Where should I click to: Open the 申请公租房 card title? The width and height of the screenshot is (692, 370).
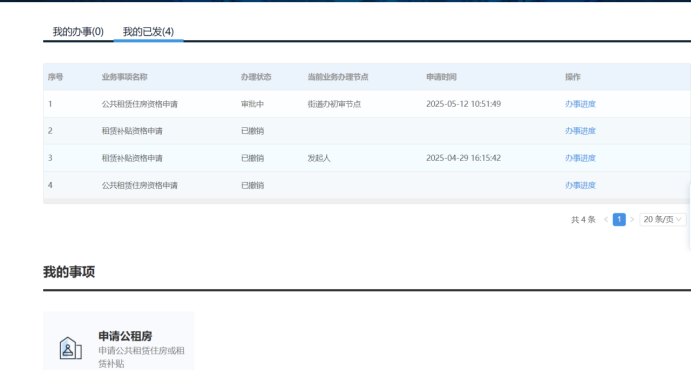pos(125,336)
